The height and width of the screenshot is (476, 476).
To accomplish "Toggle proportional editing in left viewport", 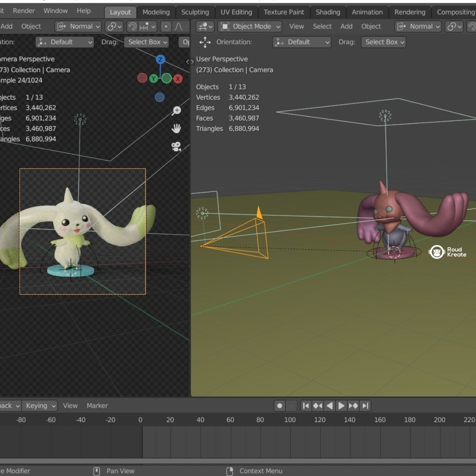I will [166, 27].
